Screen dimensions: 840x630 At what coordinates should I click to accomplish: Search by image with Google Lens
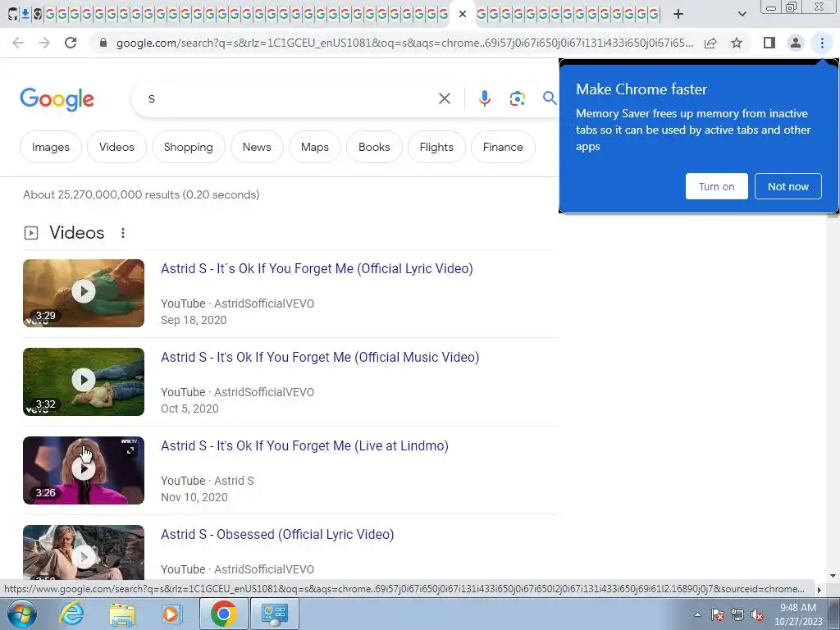[x=517, y=98]
